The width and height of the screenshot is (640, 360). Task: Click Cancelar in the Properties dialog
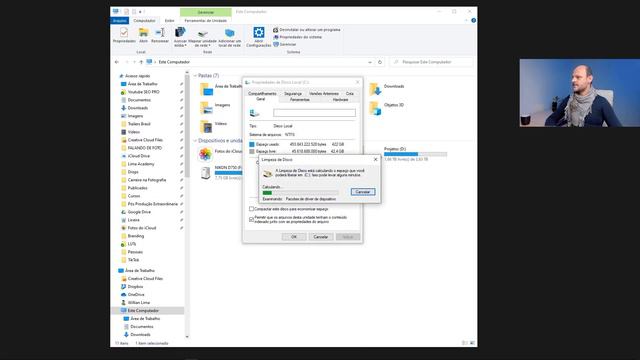[x=321, y=237]
